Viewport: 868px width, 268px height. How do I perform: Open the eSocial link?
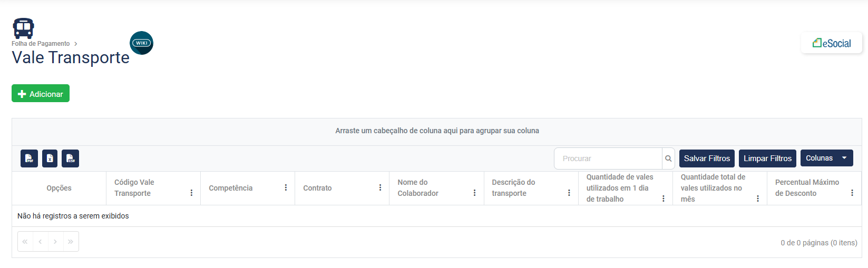832,43
